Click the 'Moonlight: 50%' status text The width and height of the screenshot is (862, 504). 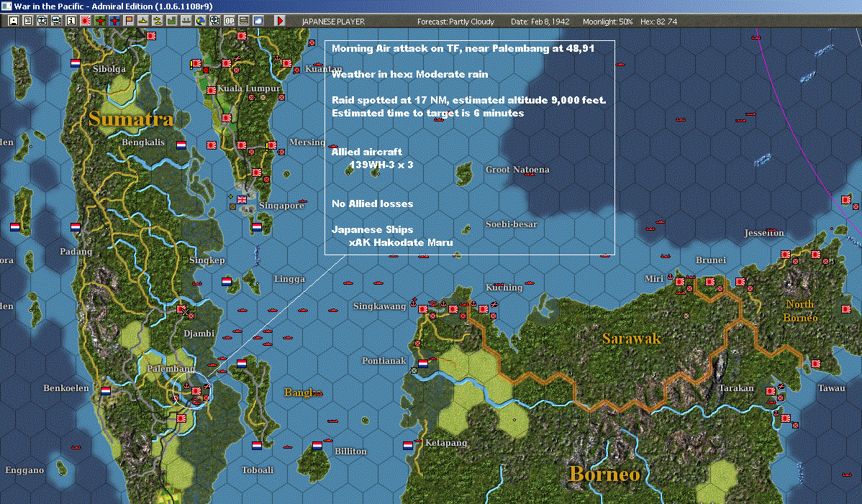click(607, 22)
